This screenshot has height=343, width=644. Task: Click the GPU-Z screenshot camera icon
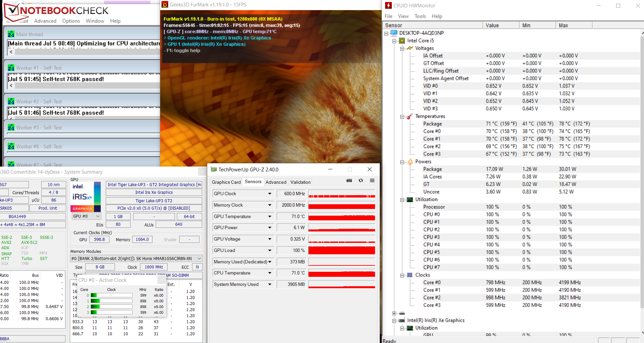(x=349, y=180)
